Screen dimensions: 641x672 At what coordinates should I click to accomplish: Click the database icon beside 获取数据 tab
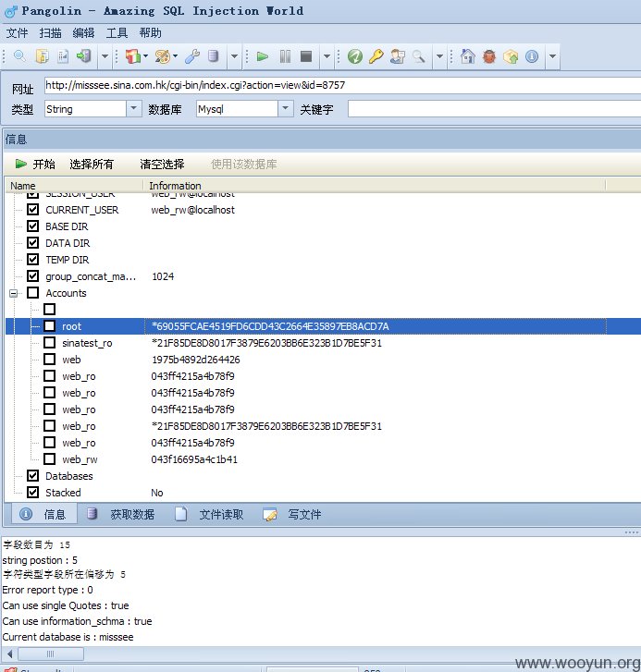click(x=92, y=513)
